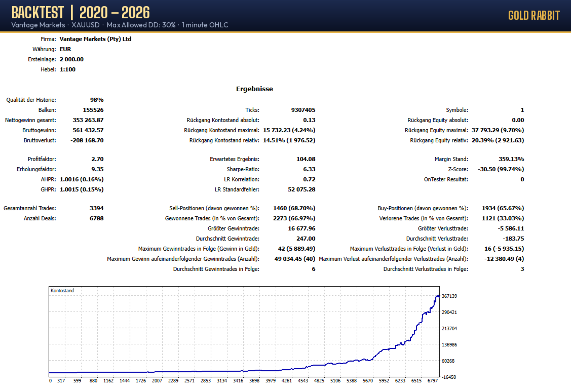Click the Größter Gewinntrade value 16 677.96
Screen dimensions: 571x392
(x=301, y=228)
